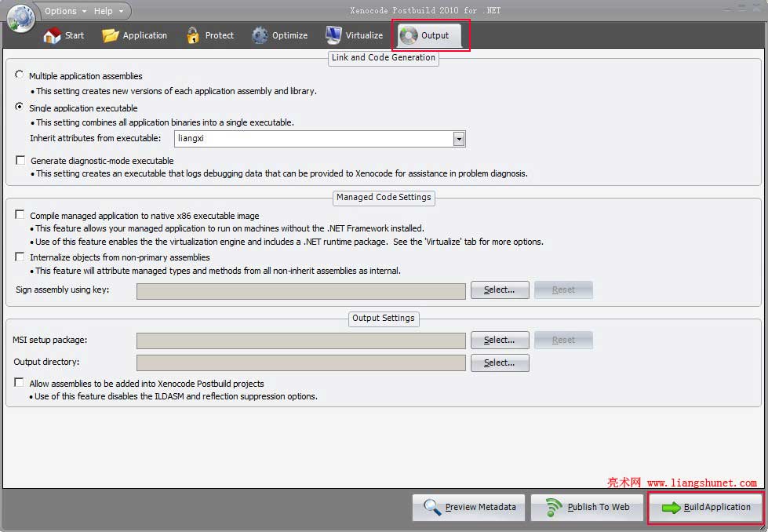Open Protect tab via its padlock icon
Screen dimensions: 768x532
[193, 35]
